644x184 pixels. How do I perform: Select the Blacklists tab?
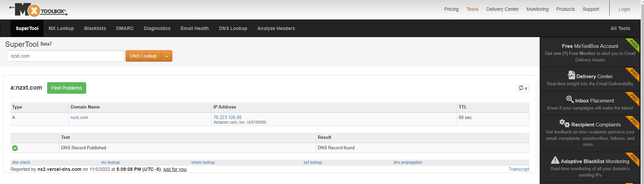pyautogui.click(x=95, y=28)
